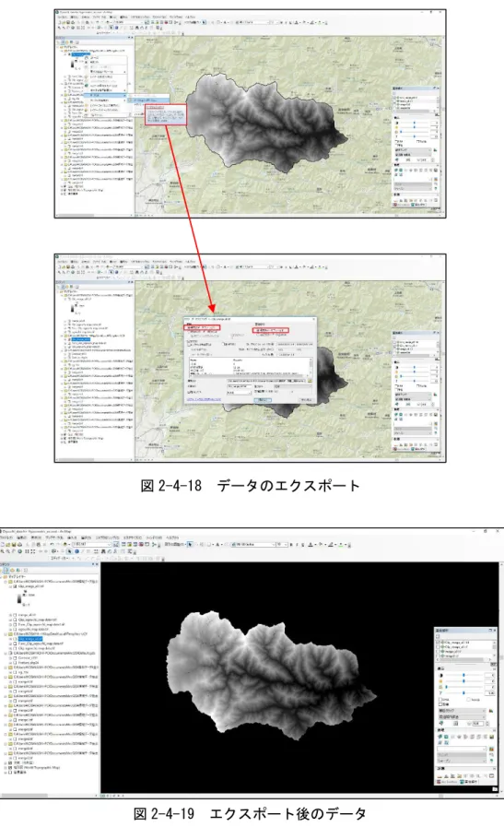This screenshot has height=827, width=504.
Task: Check World Topographic Map layer box, bottom pane
Action: point(10,767)
